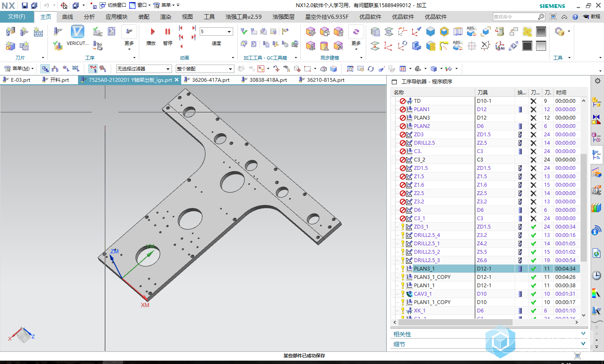Select the dark background color swatch

[x=527, y=45]
